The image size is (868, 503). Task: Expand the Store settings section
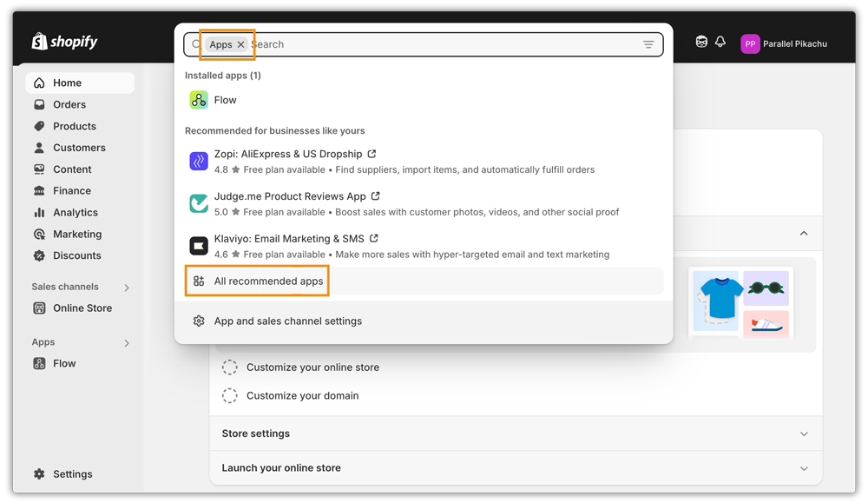pyautogui.click(x=804, y=434)
